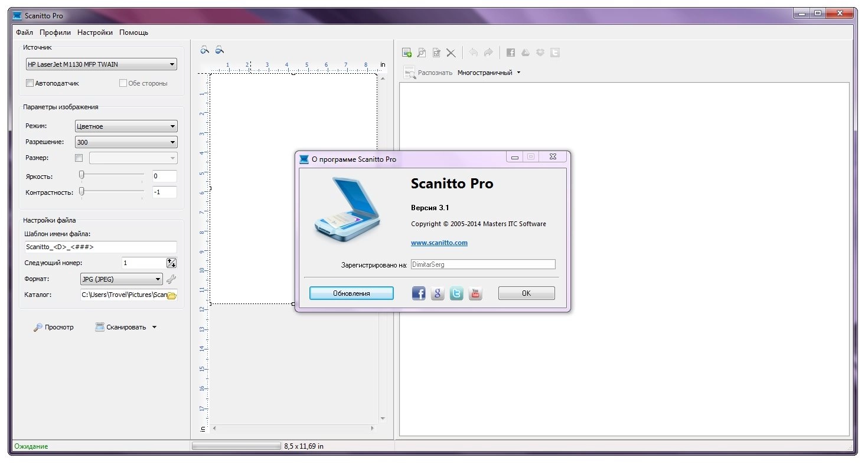Expand the Сканировать dropdown arrow
Viewport: 868px width, 467px height.
[x=155, y=327]
